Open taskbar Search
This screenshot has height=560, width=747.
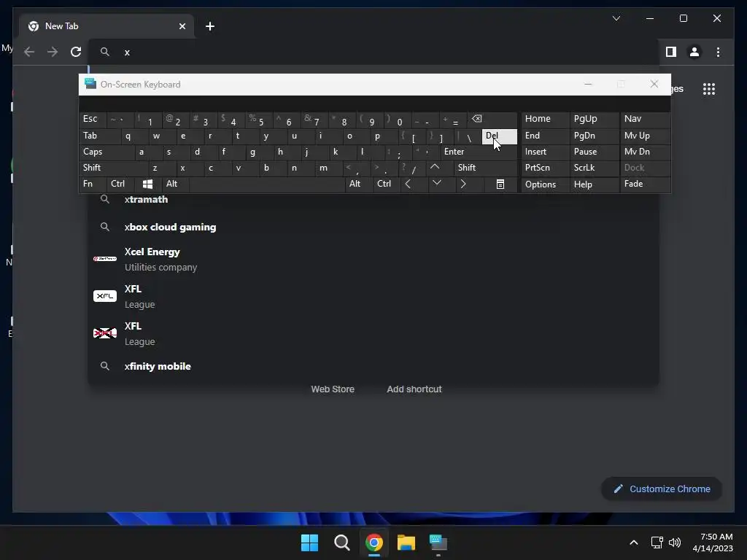(x=342, y=542)
